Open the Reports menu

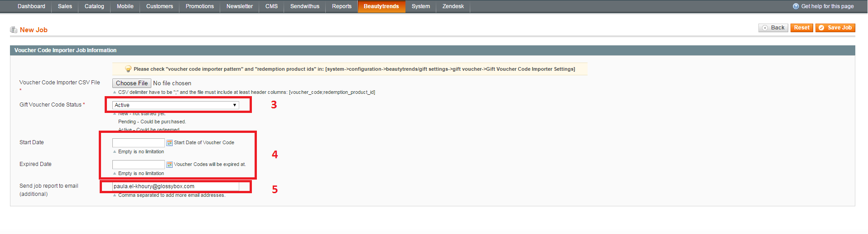click(342, 6)
